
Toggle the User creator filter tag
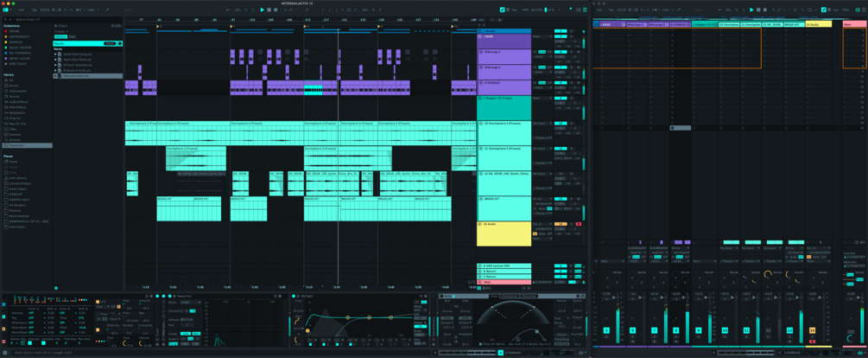(72, 36)
